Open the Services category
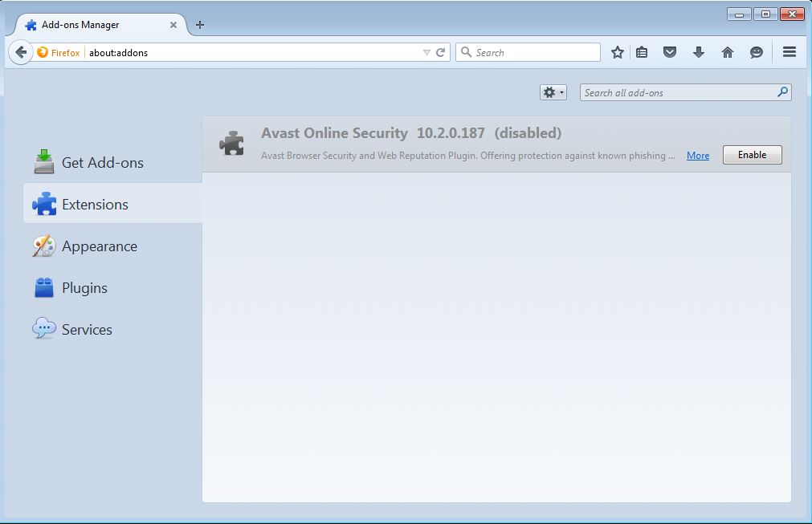Image resolution: width=812 pixels, height=524 pixels. pos(112,330)
